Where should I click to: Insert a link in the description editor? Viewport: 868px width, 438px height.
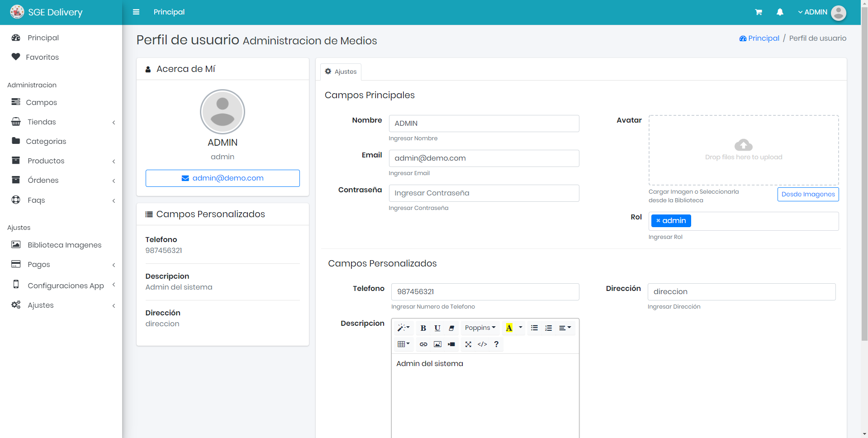click(423, 344)
